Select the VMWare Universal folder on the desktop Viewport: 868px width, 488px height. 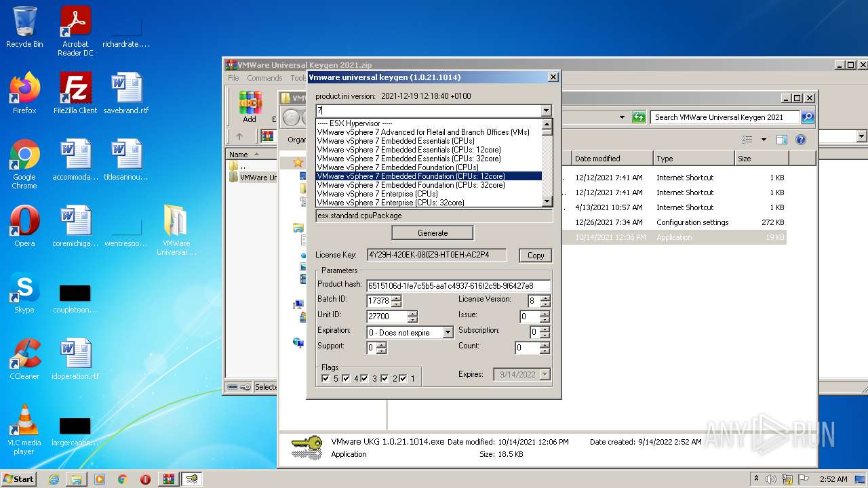(176, 230)
